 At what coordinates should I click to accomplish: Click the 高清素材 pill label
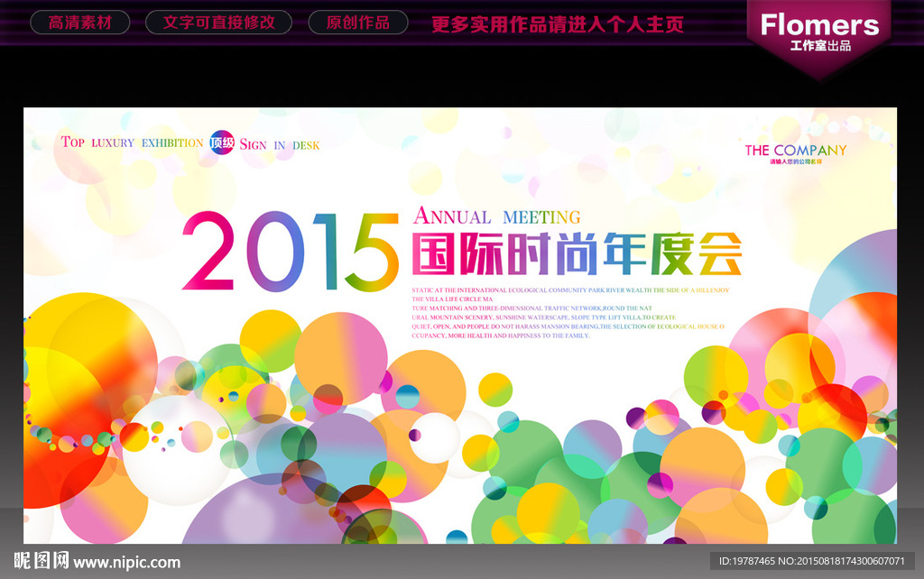[80, 23]
